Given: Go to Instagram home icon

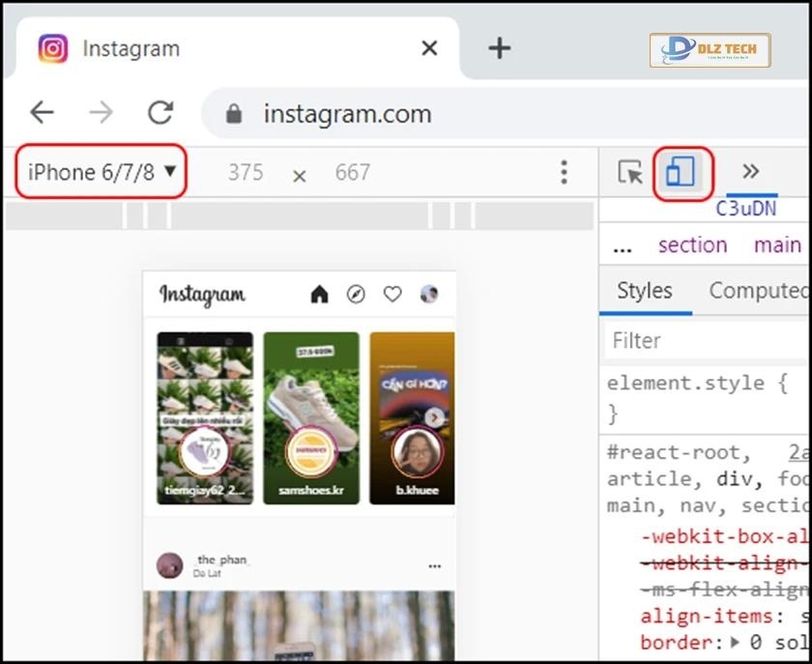Looking at the screenshot, I should coord(319,295).
